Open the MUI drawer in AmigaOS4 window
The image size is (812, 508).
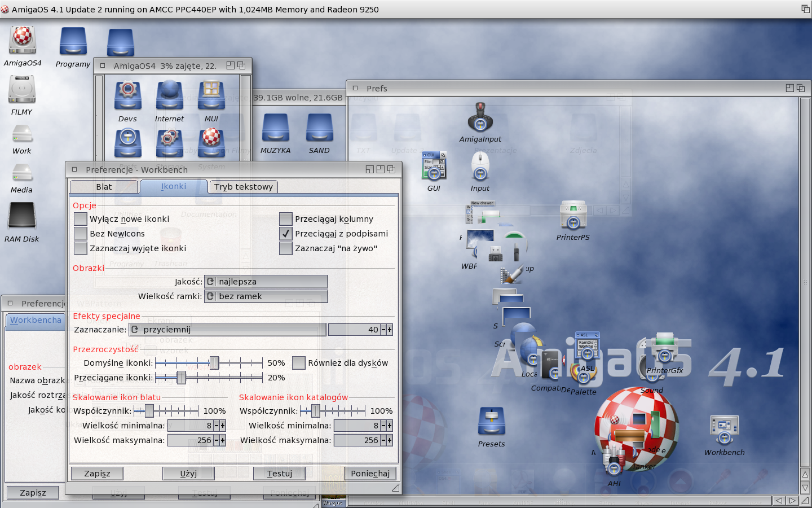(x=211, y=96)
